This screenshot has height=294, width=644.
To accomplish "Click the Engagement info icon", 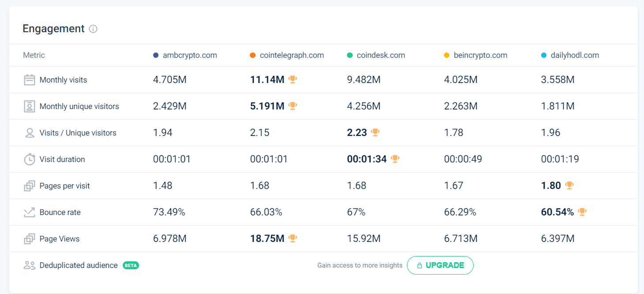I will click(93, 29).
